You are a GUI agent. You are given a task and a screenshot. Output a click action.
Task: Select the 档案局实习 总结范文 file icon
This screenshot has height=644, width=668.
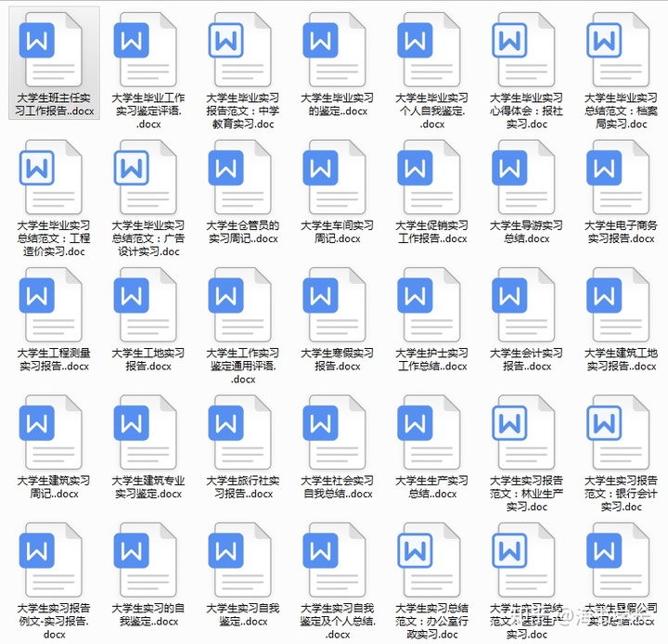click(x=621, y=49)
